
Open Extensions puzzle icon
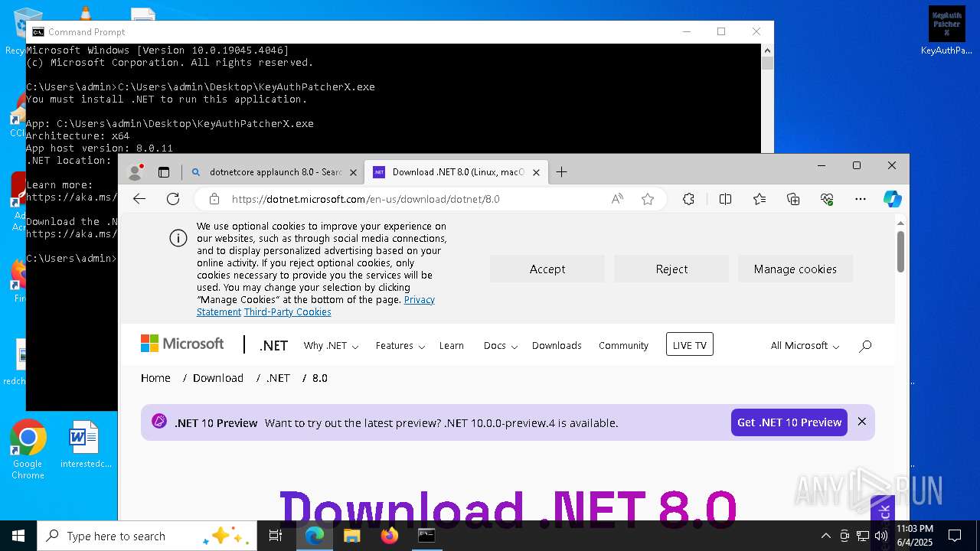pos(688,199)
